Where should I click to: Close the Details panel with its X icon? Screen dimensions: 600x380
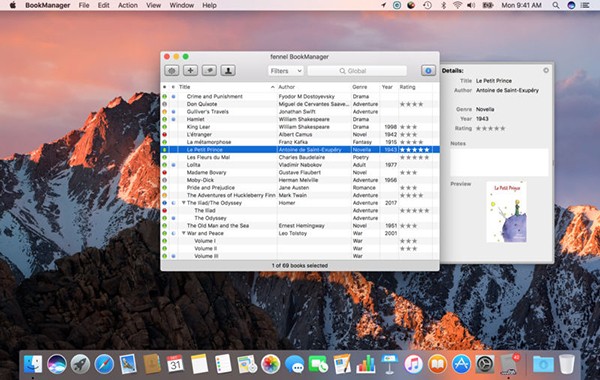tap(546, 70)
